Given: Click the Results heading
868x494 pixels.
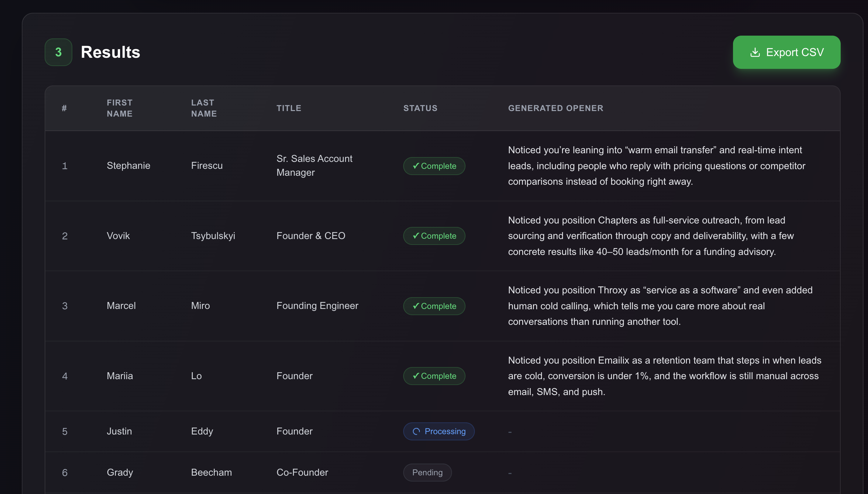Looking at the screenshot, I should [110, 52].
